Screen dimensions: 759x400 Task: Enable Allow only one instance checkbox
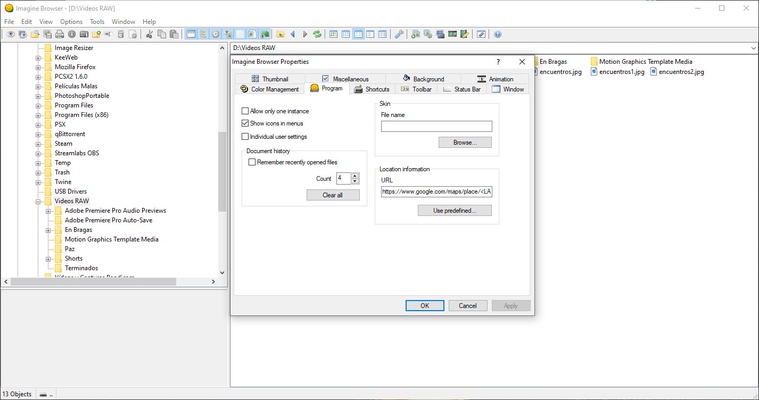click(x=246, y=111)
